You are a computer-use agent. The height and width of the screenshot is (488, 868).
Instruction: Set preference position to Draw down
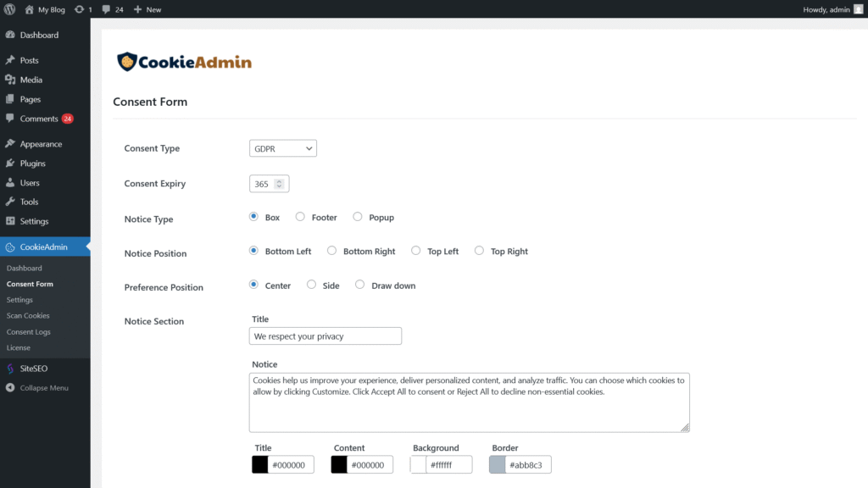pos(359,285)
